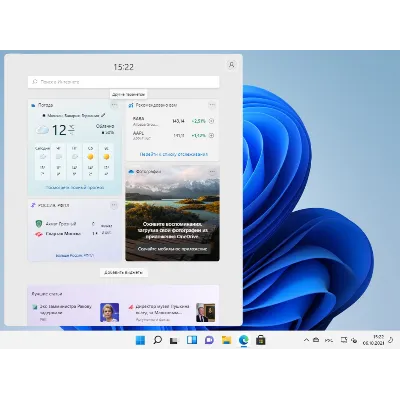Open the first news story thumbnail
The image size is (400, 400).
click(x=110, y=312)
